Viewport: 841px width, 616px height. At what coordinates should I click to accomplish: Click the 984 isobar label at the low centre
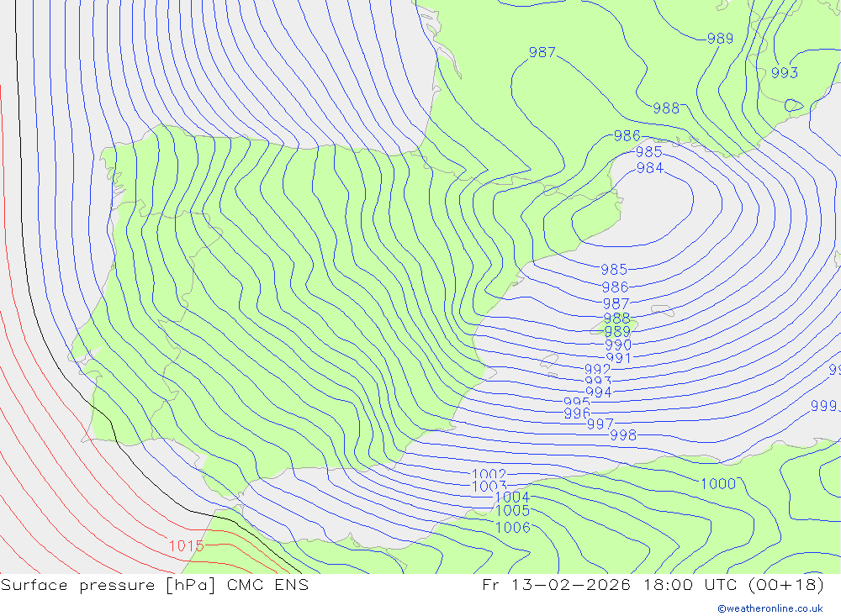point(650,168)
